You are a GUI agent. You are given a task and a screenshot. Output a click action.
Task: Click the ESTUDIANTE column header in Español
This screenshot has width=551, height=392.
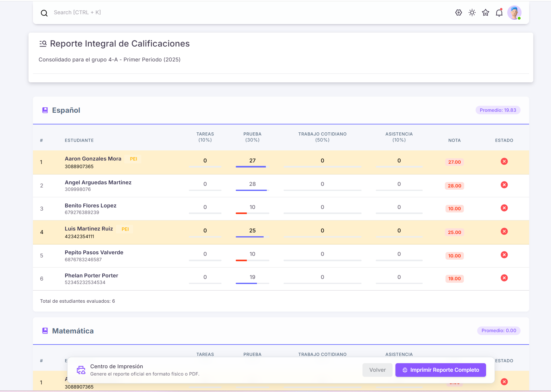click(79, 140)
